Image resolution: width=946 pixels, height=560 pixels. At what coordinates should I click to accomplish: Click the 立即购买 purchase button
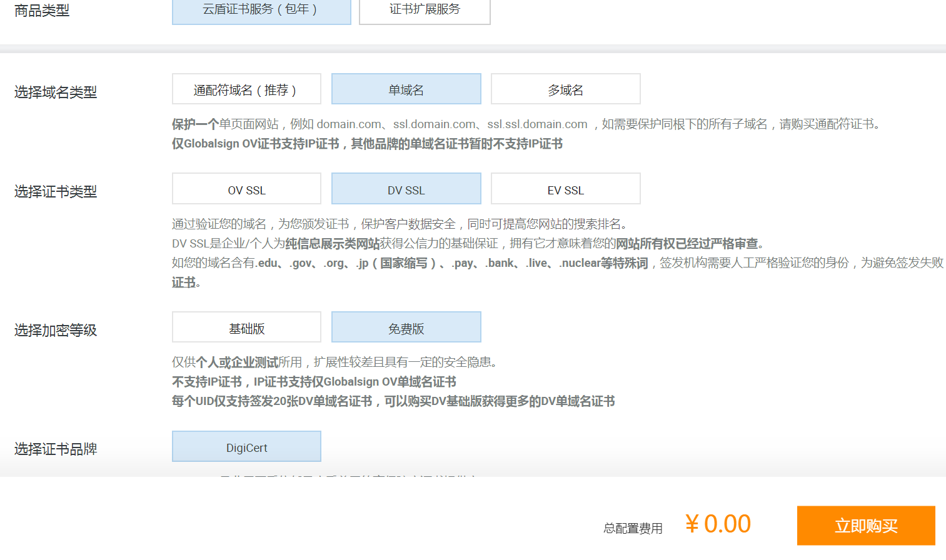pyautogui.click(x=865, y=526)
